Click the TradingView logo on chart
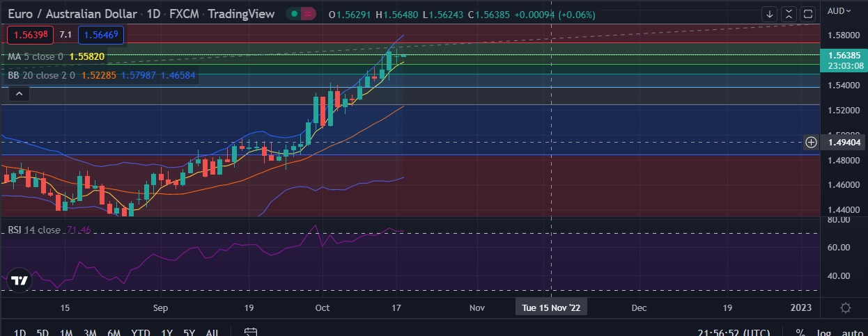Screen dimensions: 868x336 pyautogui.click(x=20, y=281)
